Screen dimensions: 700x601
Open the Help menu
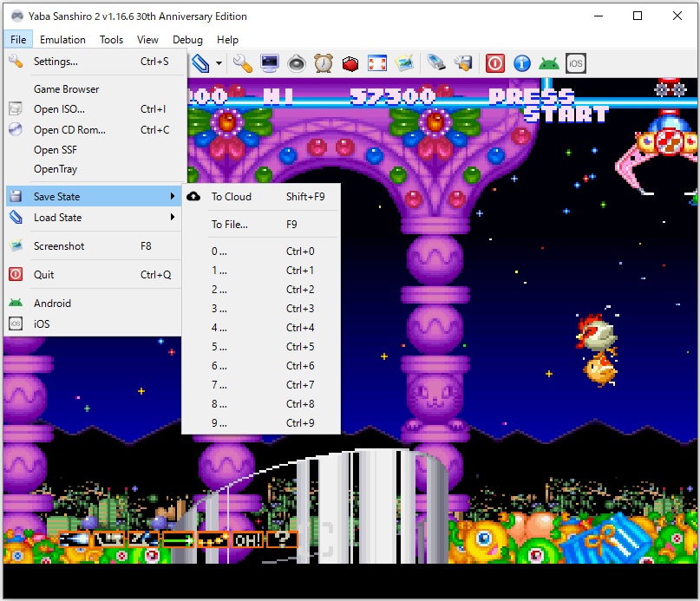227,40
